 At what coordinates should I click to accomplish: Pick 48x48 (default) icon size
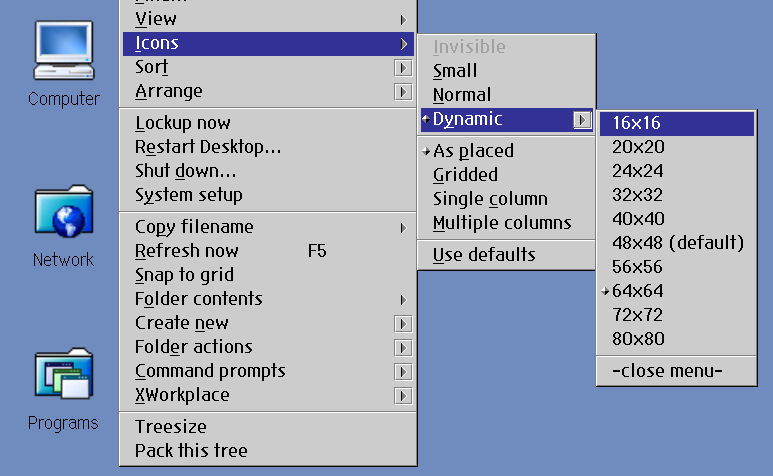coord(678,243)
